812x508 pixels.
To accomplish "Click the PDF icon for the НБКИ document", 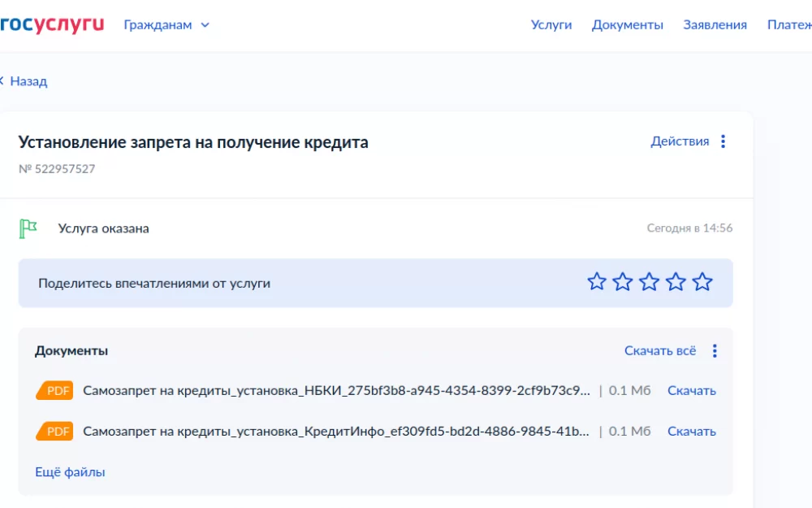I will point(54,390).
